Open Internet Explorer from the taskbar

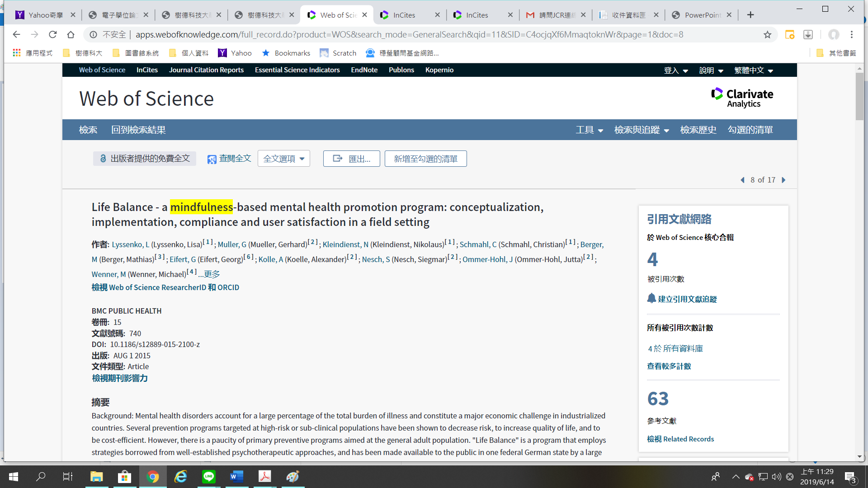point(181,477)
